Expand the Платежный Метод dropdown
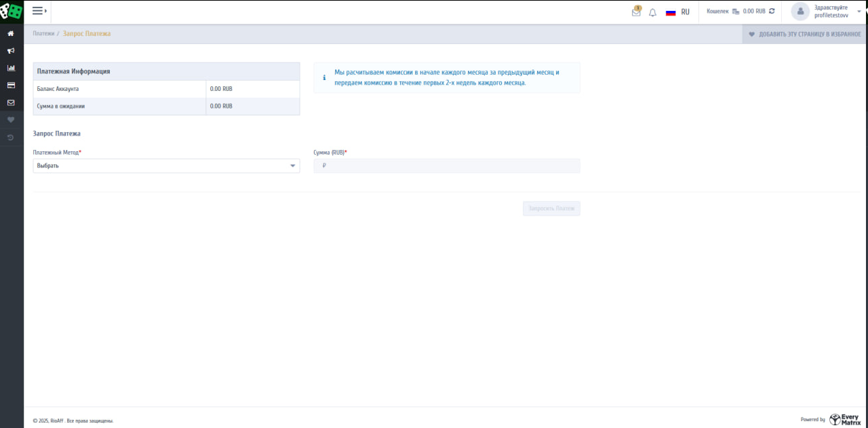The height and width of the screenshot is (428, 868). click(166, 166)
